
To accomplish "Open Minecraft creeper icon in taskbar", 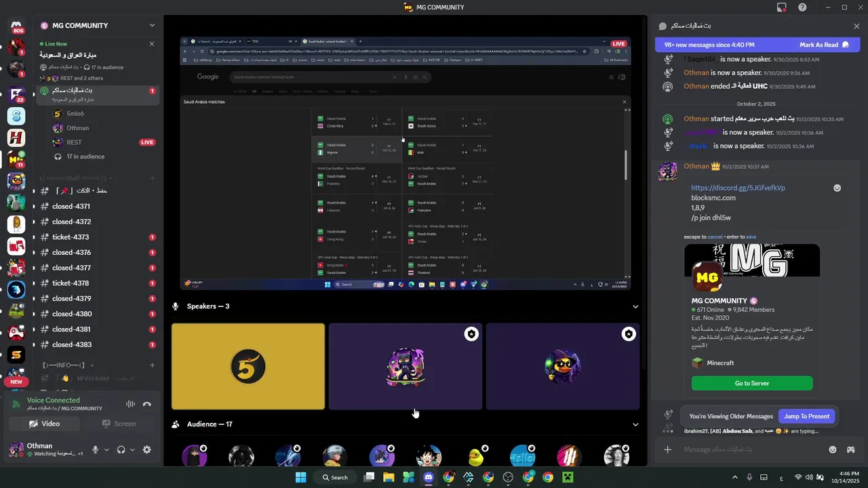I will (x=568, y=477).
